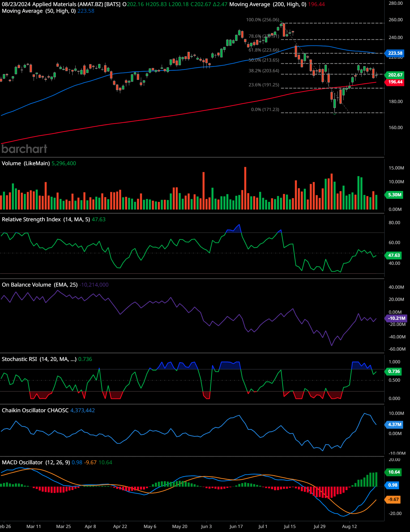This screenshot has width=410, height=532.
Task: Click the 15.00M volume axis label
Action: (396, 168)
